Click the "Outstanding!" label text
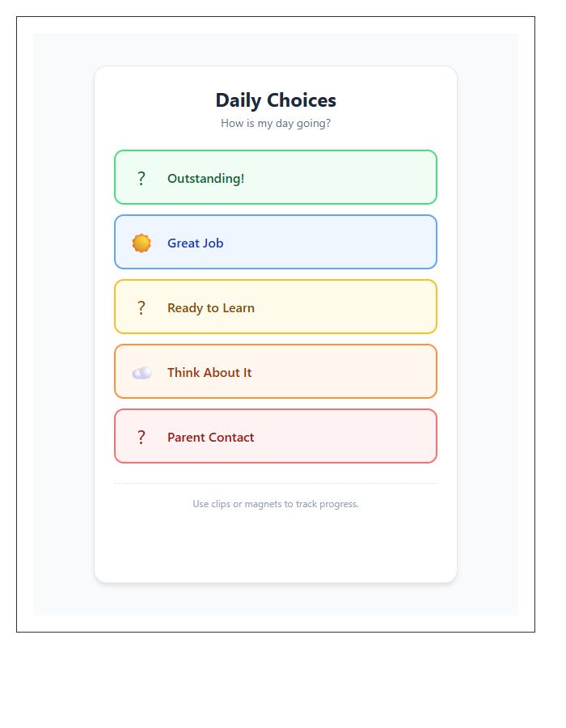 pyautogui.click(x=206, y=178)
